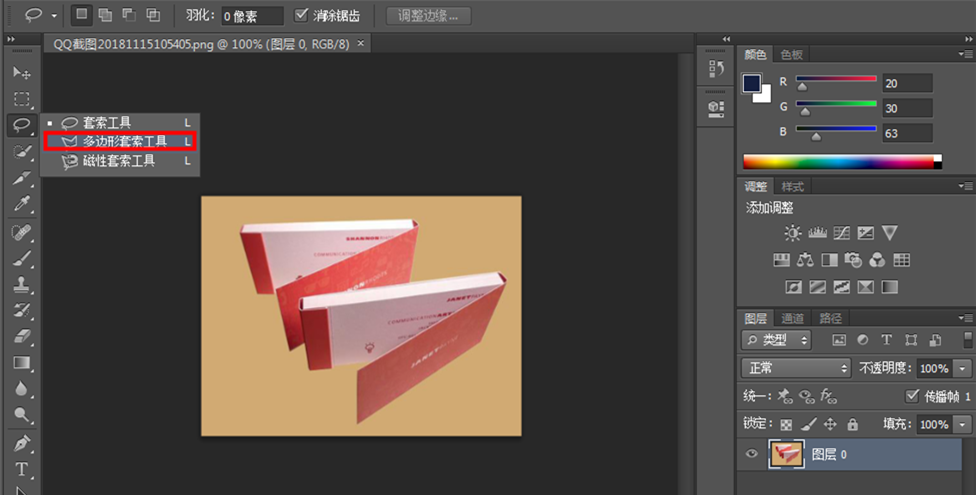Toggle the 消除锯齿 anti-alias checkbox

tap(303, 15)
